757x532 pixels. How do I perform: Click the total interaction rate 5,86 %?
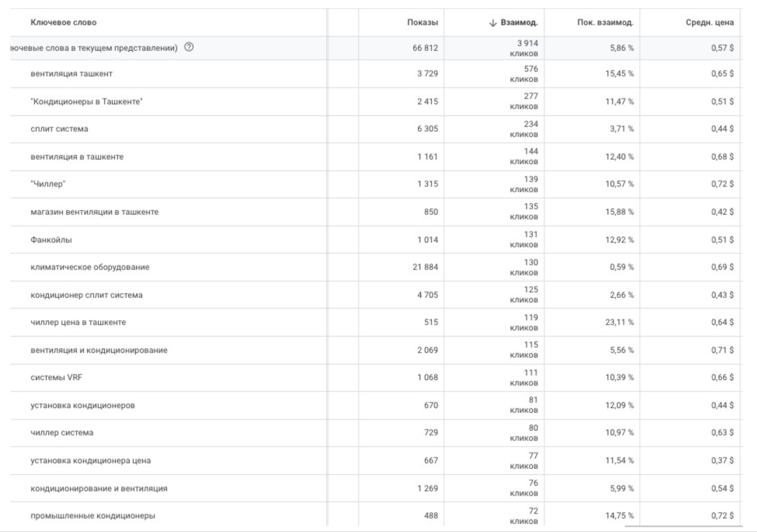622,48
